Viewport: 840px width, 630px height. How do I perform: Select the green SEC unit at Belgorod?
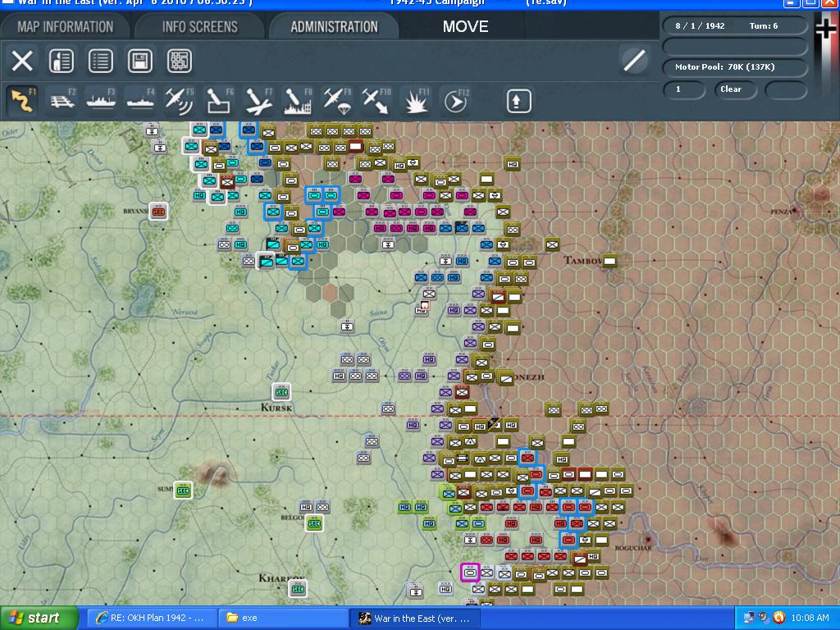314,523
